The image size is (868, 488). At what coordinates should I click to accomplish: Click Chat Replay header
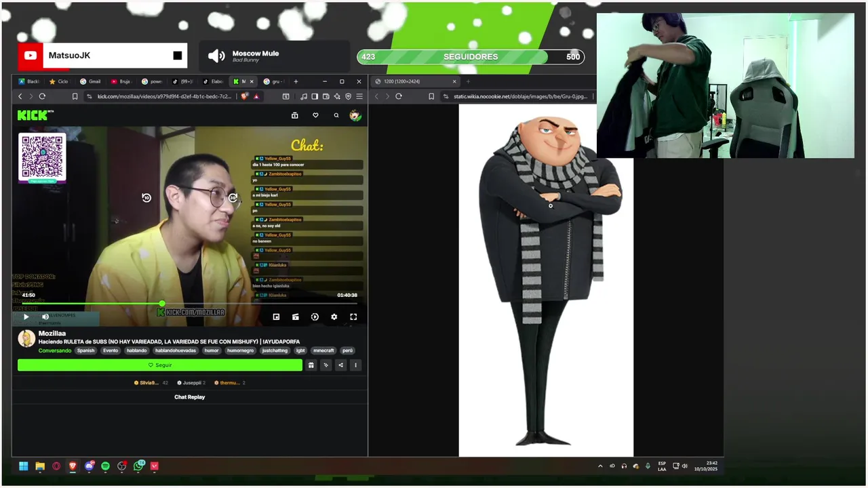click(x=190, y=397)
